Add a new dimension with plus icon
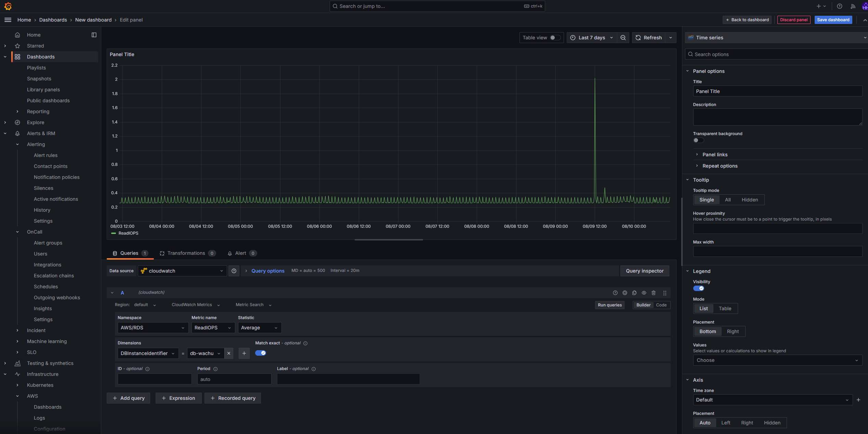This screenshot has height=434, width=868. click(x=244, y=353)
